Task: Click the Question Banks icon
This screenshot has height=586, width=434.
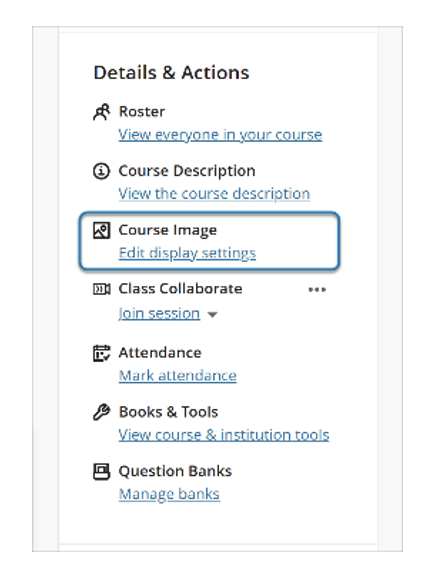Action: [101, 471]
